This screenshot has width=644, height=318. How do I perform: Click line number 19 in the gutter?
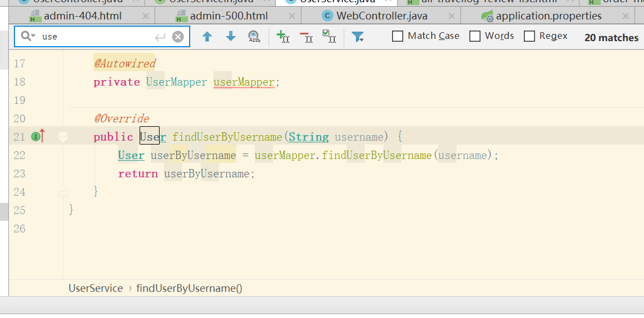pos(19,101)
